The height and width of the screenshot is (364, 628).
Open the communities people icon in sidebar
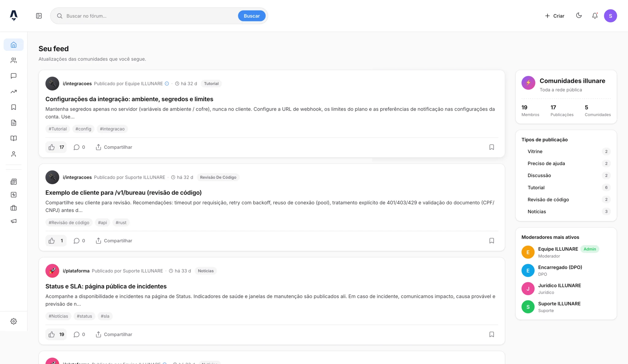point(13,60)
